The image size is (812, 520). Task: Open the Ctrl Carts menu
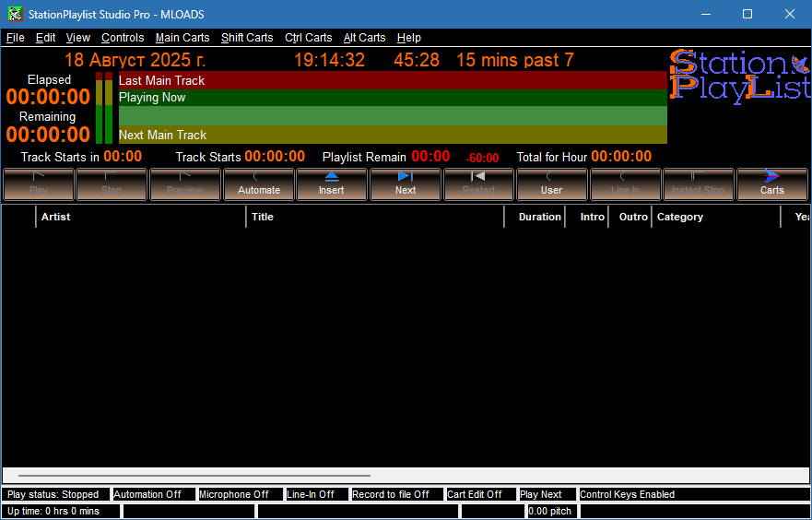tap(308, 38)
